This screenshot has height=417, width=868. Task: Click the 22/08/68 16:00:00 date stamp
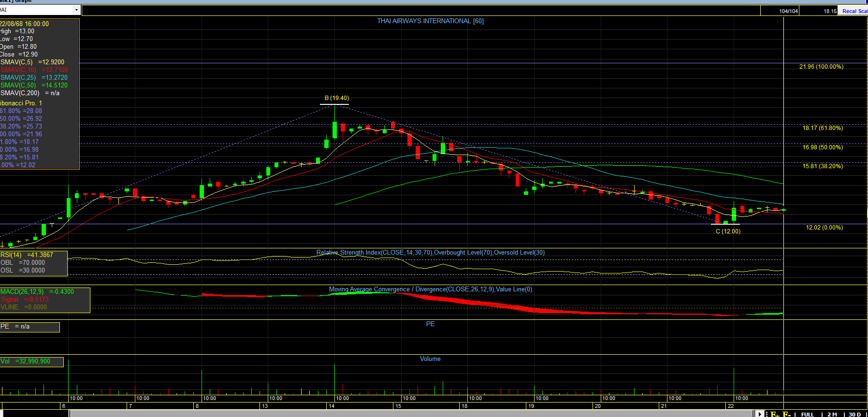click(24, 24)
